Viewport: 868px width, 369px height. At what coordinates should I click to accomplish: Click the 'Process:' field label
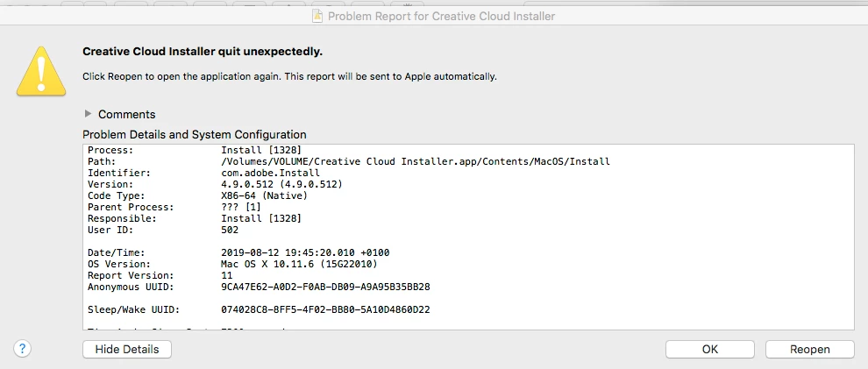point(110,150)
